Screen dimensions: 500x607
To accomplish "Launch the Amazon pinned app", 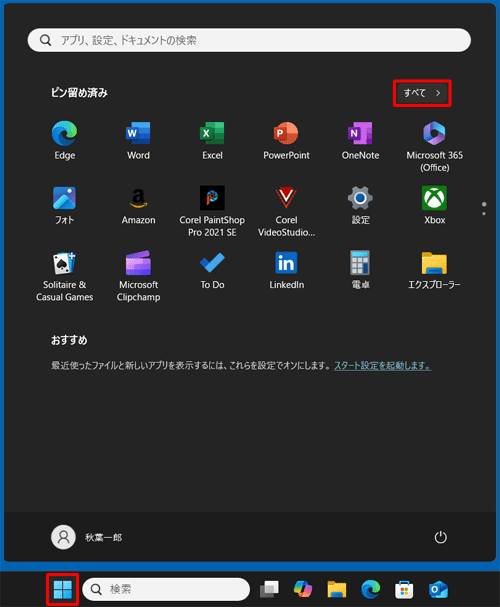I will pyautogui.click(x=138, y=206).
